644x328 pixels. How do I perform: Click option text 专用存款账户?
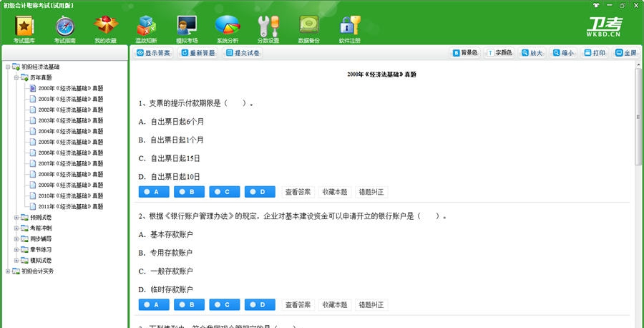click(171, 253)
